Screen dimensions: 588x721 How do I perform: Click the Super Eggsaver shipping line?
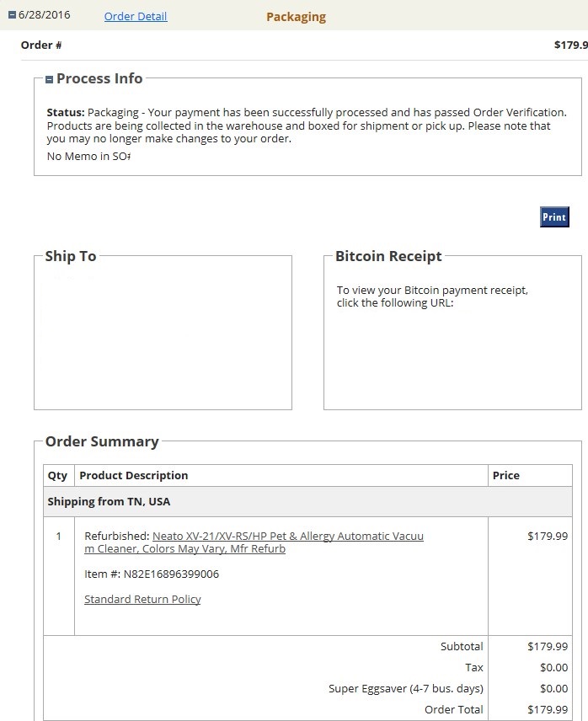point(405,688)
